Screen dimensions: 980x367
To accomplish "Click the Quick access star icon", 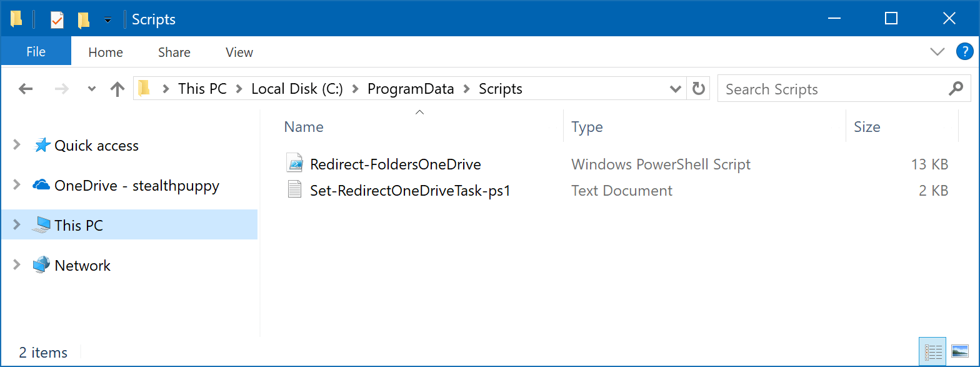I will pos(41,145).
